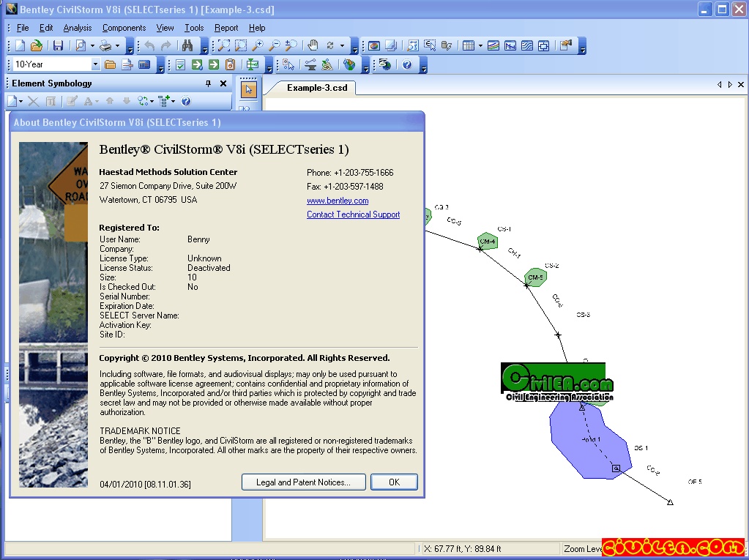Expand the Print Preview dropdown arrow

(92, 46)
